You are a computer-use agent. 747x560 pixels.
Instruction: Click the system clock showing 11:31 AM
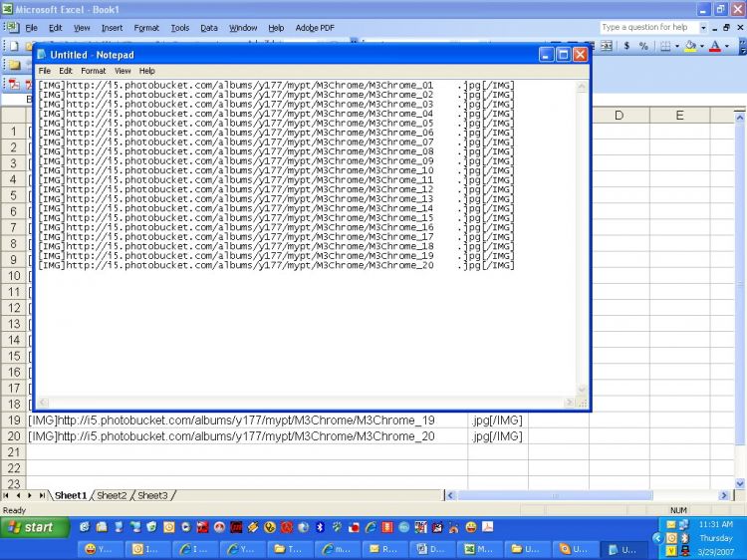point(716,524)
